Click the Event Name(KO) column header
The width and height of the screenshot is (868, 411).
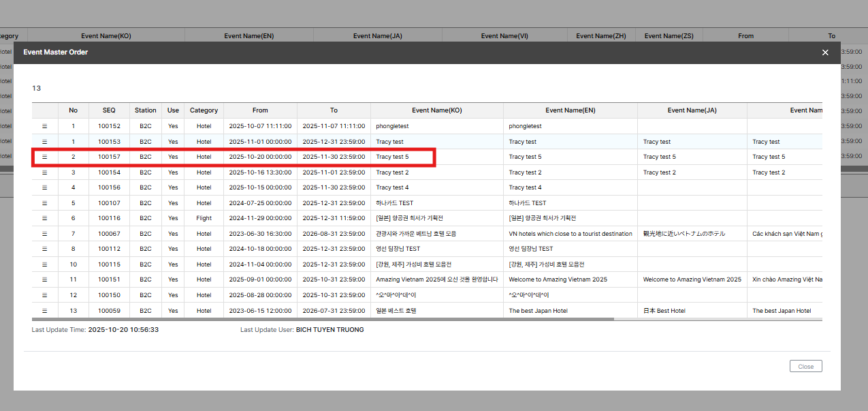click(x=436, y=110)
